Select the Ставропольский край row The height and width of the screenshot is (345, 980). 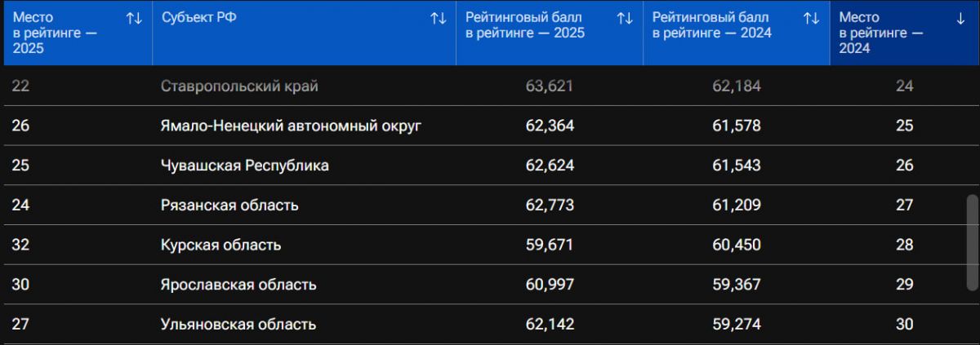tap(239, 86)
